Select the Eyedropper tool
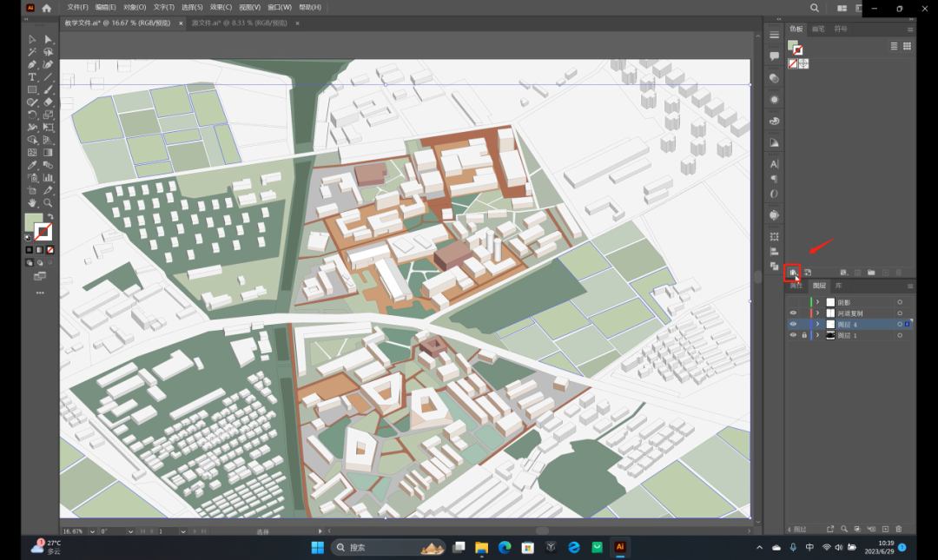Image resolution: width=938 pixels, height=560 pixels. (32, 165)
